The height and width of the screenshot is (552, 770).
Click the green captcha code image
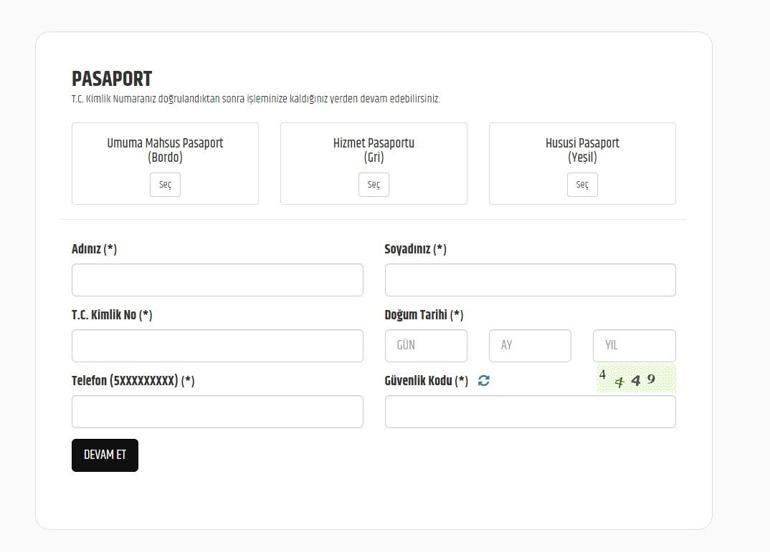[x=635, y=378]
